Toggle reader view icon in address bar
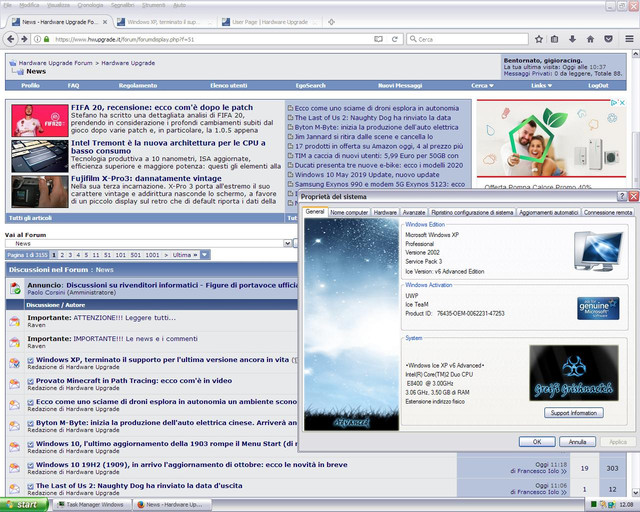Screen dimensions: 640x512 (378, 39)
